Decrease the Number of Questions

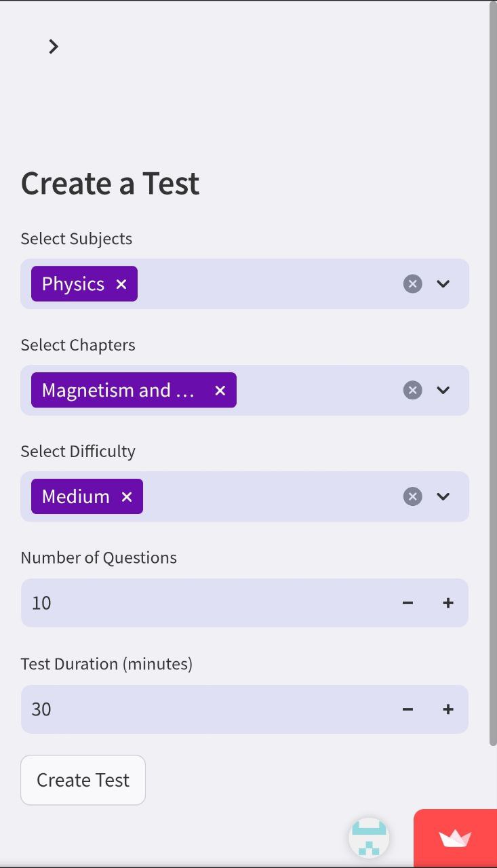click(x=407, y=603)
